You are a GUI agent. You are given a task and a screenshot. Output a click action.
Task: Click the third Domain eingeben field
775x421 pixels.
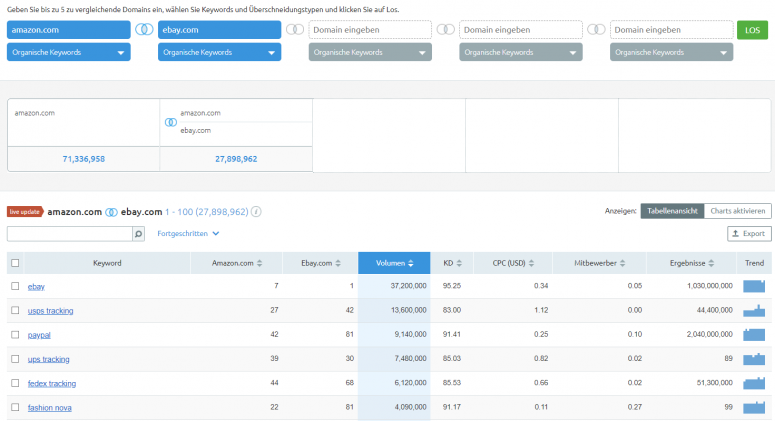370,30
